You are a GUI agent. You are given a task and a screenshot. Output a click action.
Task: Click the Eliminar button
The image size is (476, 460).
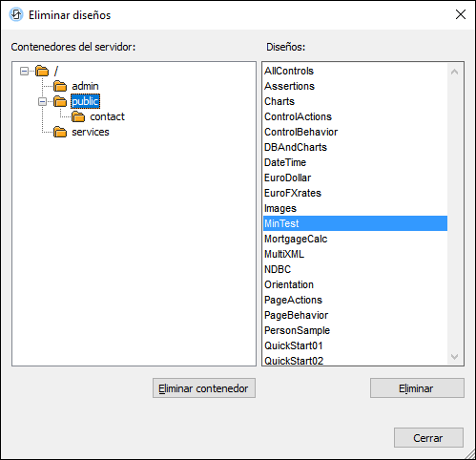[x=417, y=388]
